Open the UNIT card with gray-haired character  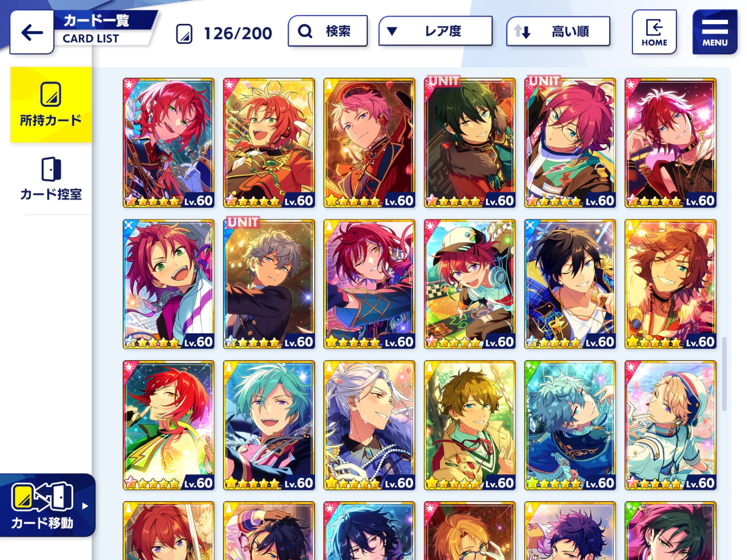point(269,284)
